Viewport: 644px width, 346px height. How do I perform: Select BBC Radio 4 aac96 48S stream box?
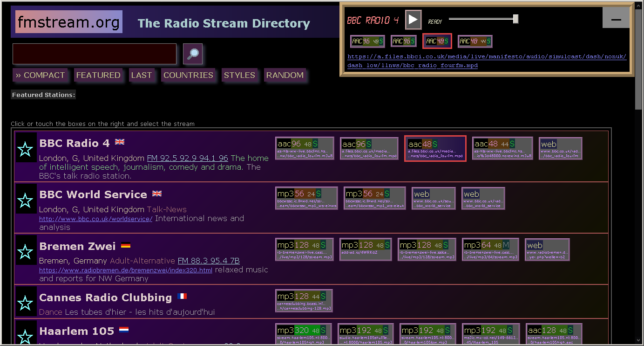(305, 149)
